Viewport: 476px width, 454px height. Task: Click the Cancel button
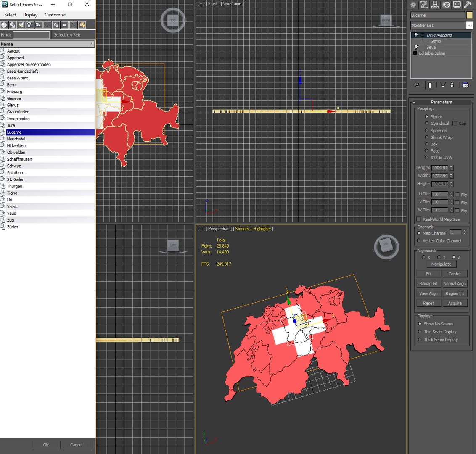(76, 445)
